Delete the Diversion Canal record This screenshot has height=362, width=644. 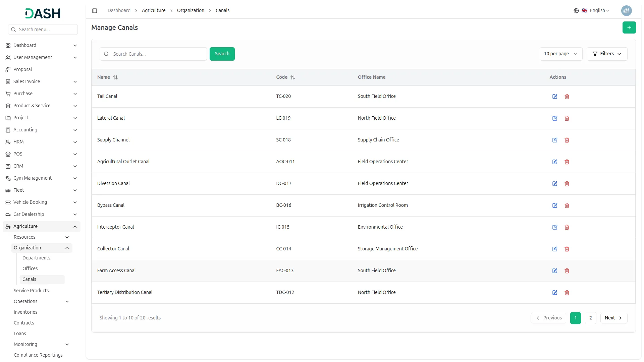pos(567,184)
